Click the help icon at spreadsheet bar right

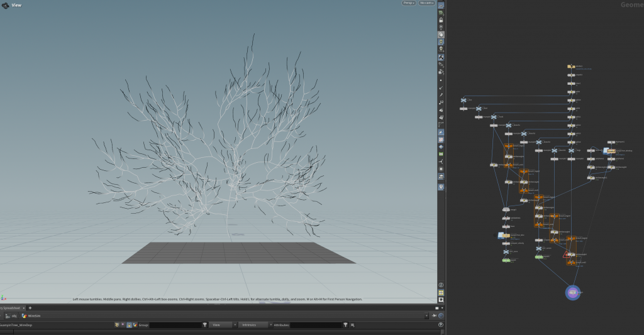440,325
